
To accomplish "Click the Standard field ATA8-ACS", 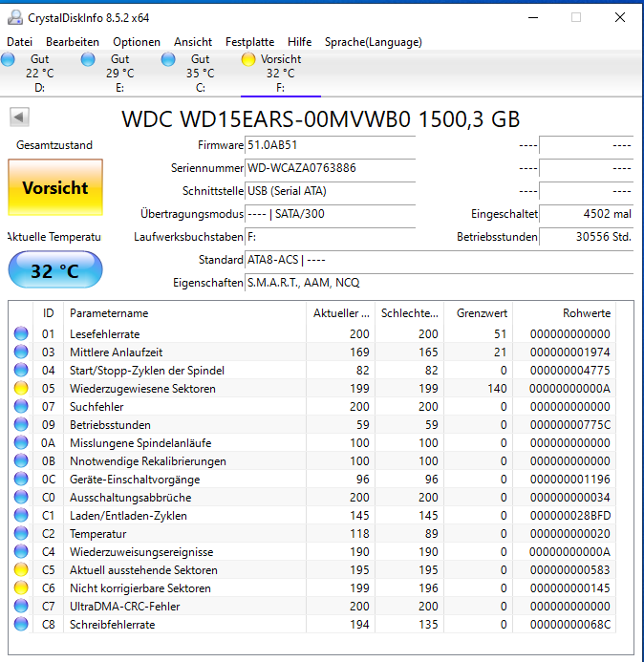I will (440, 260).
